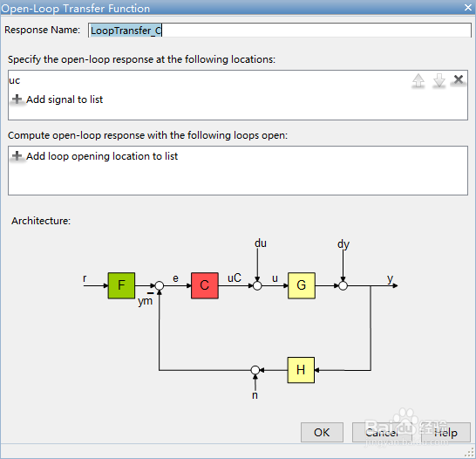The height and width of the screenshot is (459, 476).
Task: Click the Response Name text field
Action: (280, 30)
